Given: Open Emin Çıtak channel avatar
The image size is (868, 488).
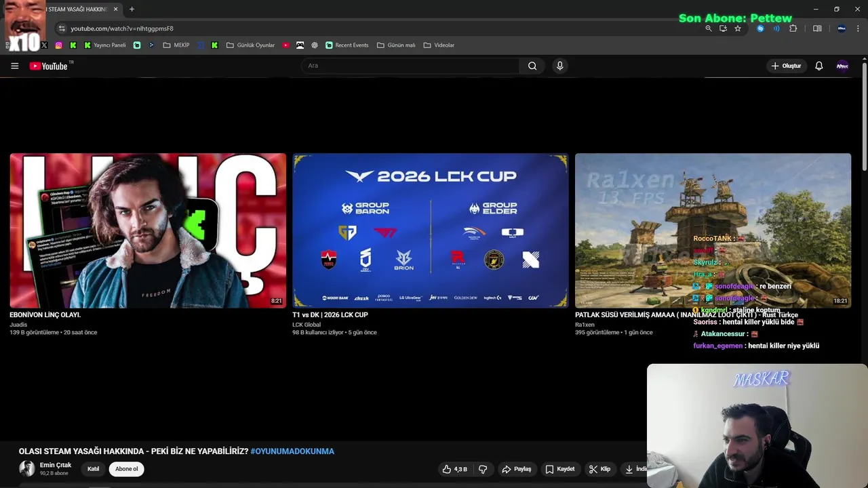Looking at the screenshot, I should click(x=27, y=468).
